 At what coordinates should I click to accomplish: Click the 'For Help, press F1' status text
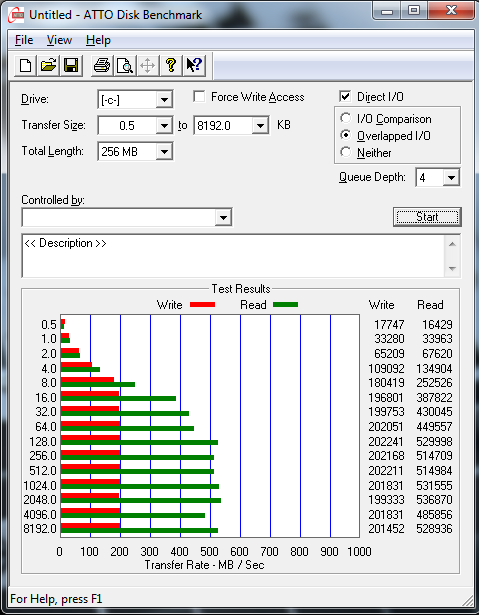(x=56, y=599)
